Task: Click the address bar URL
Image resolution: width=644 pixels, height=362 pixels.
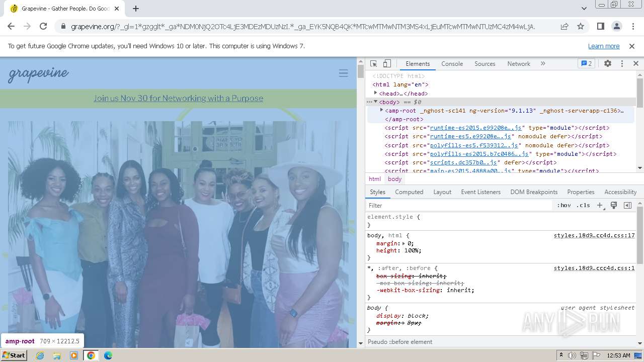Action: [303, 26]
